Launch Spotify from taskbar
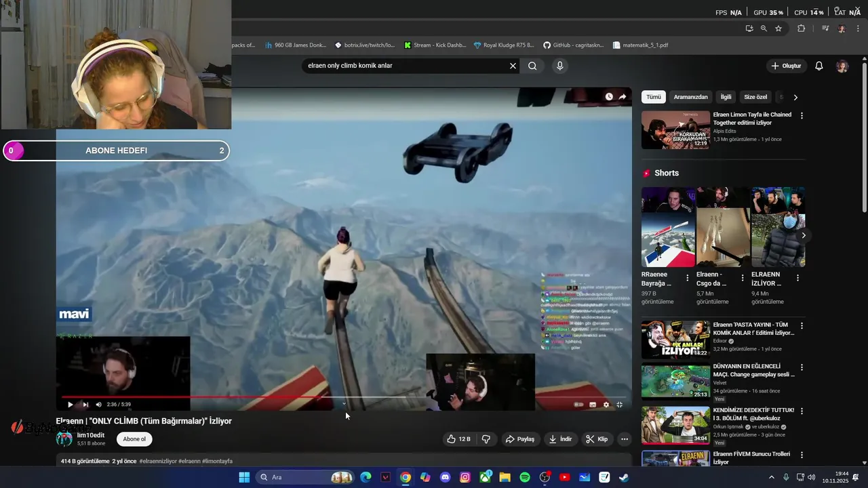The height and width of the screenshot is (488, 868). pyautogui.click(x=525, y=477)
